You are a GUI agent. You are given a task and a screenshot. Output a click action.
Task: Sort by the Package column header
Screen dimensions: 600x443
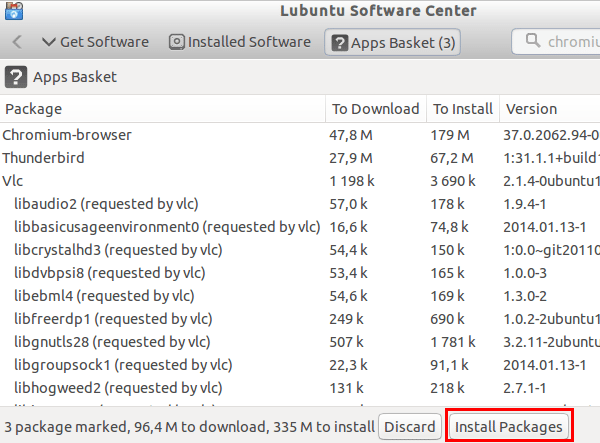163,109
